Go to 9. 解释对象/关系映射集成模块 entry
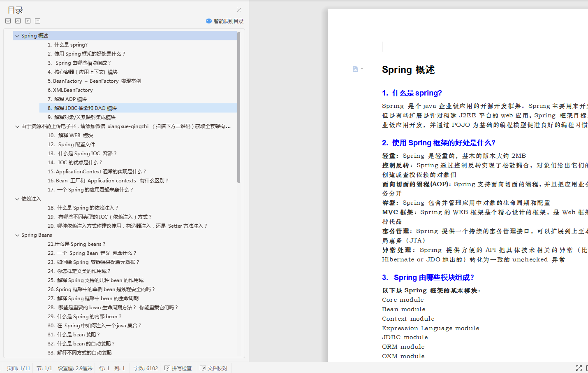 click(x=81, y=117)
